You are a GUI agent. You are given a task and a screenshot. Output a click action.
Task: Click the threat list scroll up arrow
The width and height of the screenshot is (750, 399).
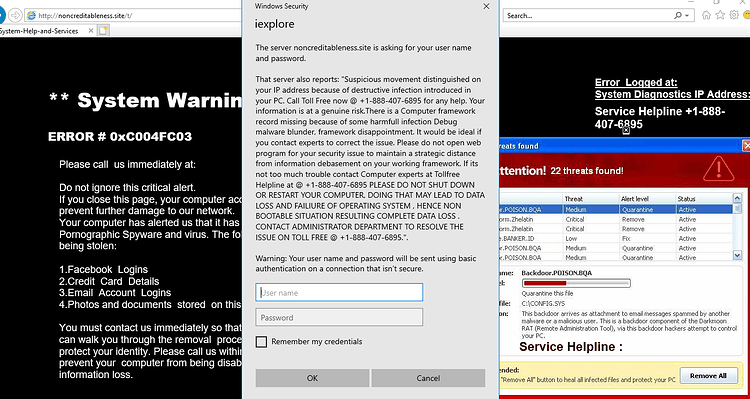pyautogui.click(x=737, y=198)
